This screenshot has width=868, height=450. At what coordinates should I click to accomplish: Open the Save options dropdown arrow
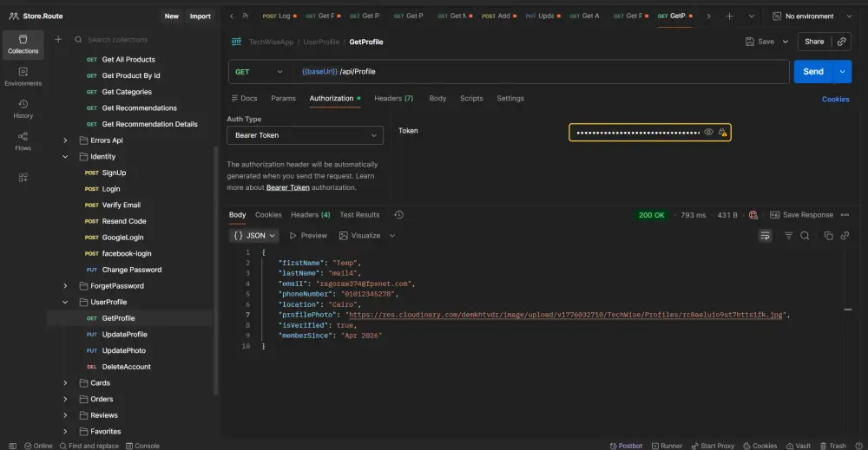[x=785, y=42]
